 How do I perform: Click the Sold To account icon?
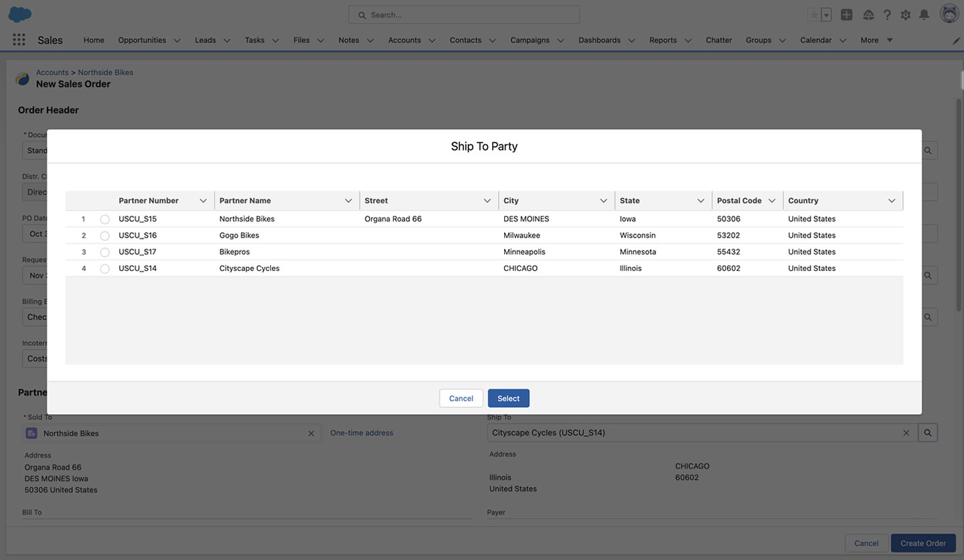click(x=31, y=434)
